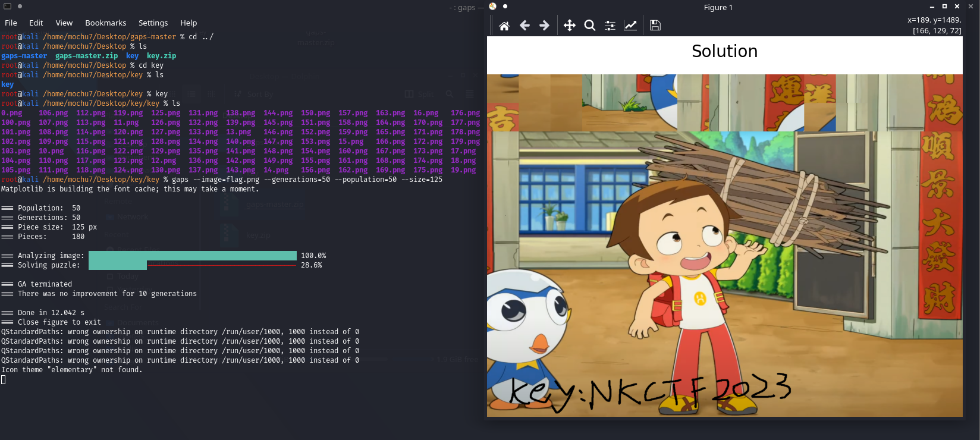Click the Home reset view icon
This screenshot has width=980, height=440.
[x=504, y=26]
